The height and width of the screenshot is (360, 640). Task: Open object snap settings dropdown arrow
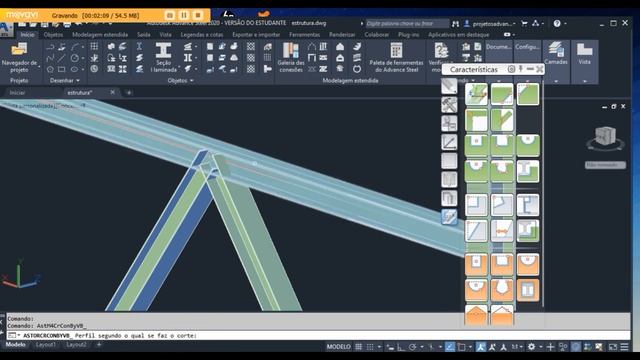(470, 347)
